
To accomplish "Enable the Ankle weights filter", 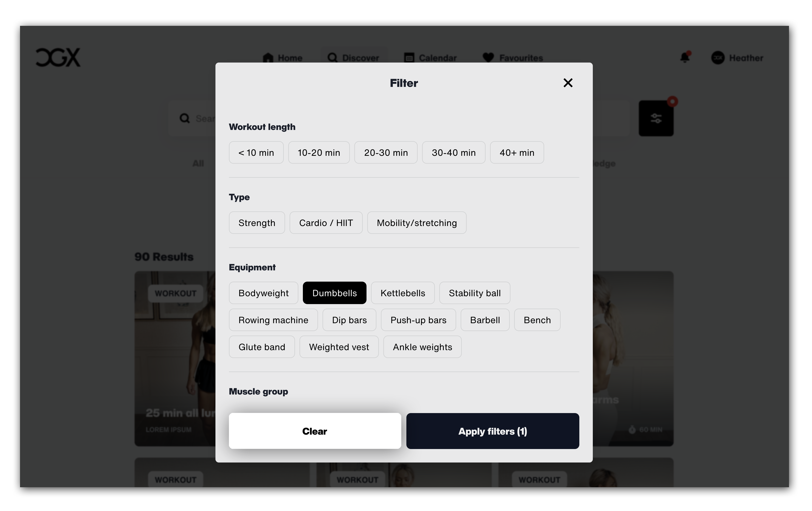I will (422, 347).
